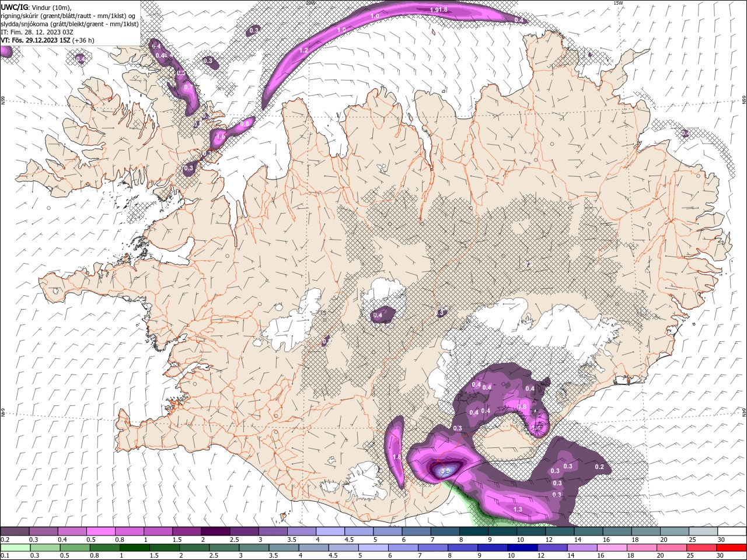The image size is (747, 560).
Task: Click the 'IT: Fim. 28. 12. 2023 03Z' text
Action: tap(37, 32)
